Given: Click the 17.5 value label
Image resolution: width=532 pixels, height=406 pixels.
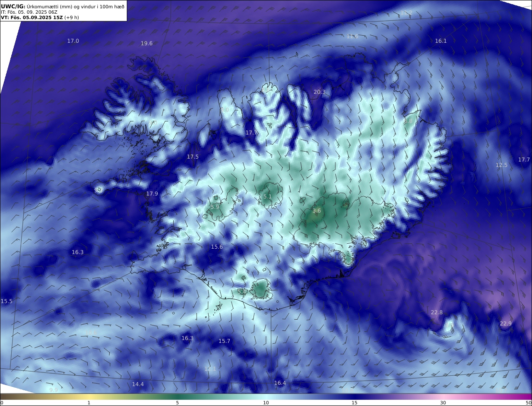Looking at the screenshot, I should (193, 157).
